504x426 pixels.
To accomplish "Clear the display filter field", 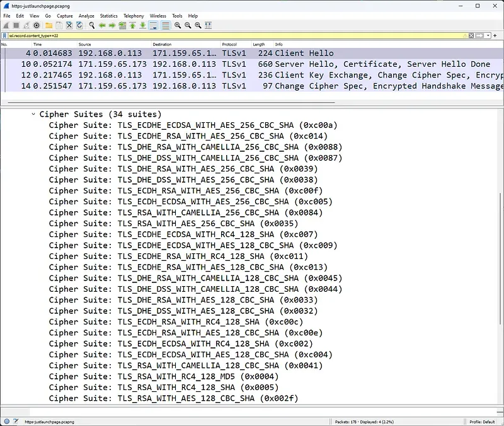I will 471,35.
